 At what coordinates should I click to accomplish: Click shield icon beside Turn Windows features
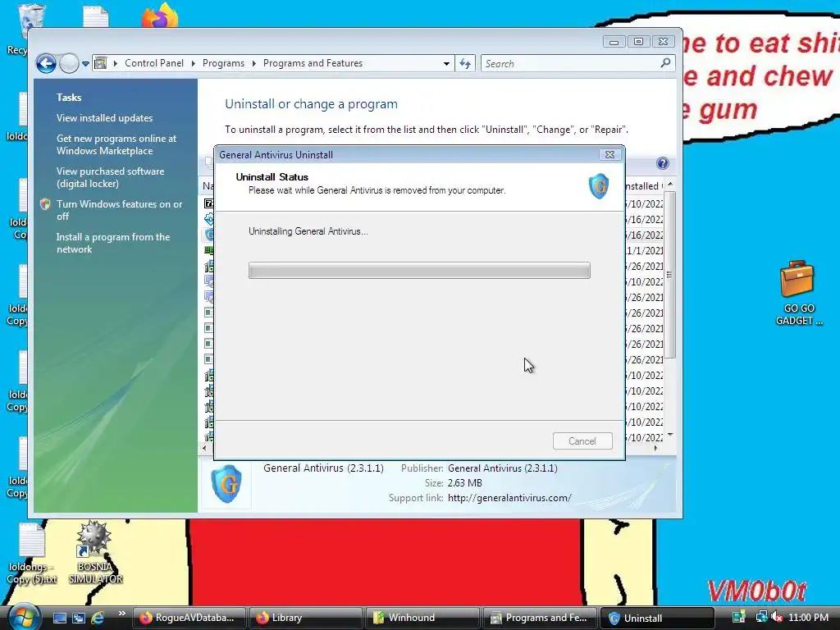[x=45, y=204]
